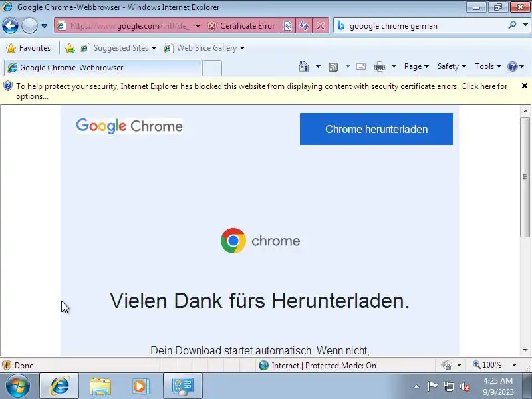Click the Help question mark icon
This screenshot has height=399, width=532.
[512, 66]
